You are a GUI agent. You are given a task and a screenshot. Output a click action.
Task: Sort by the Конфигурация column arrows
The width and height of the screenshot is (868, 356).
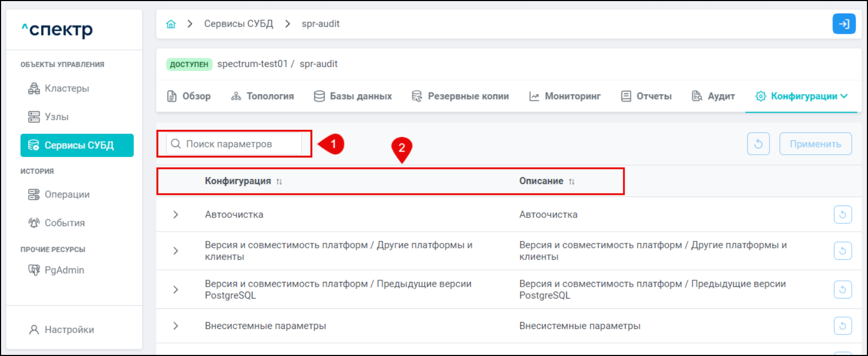[279, 182]
